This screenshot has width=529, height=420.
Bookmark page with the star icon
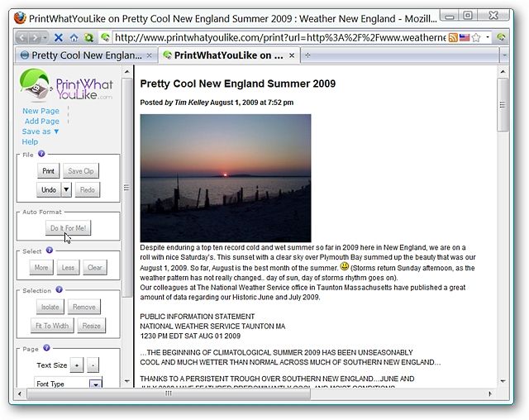(x=476, y=37)
